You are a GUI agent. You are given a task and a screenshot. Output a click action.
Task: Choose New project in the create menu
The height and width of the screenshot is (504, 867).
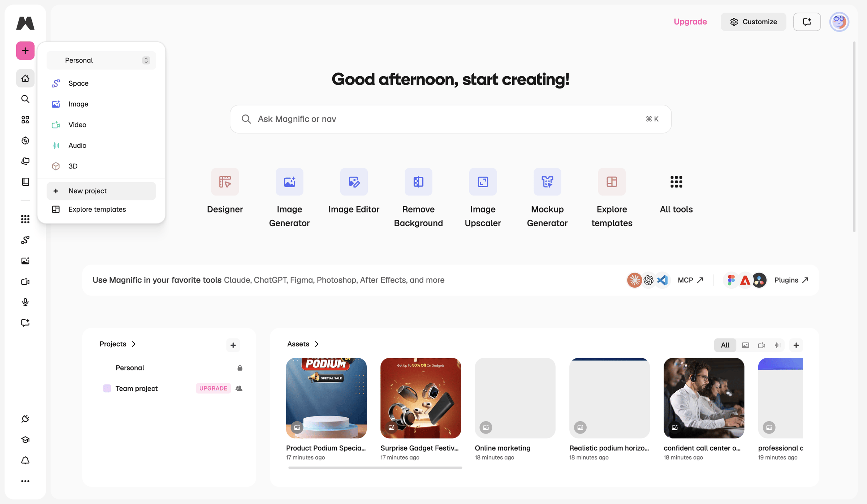coord(101,191)
